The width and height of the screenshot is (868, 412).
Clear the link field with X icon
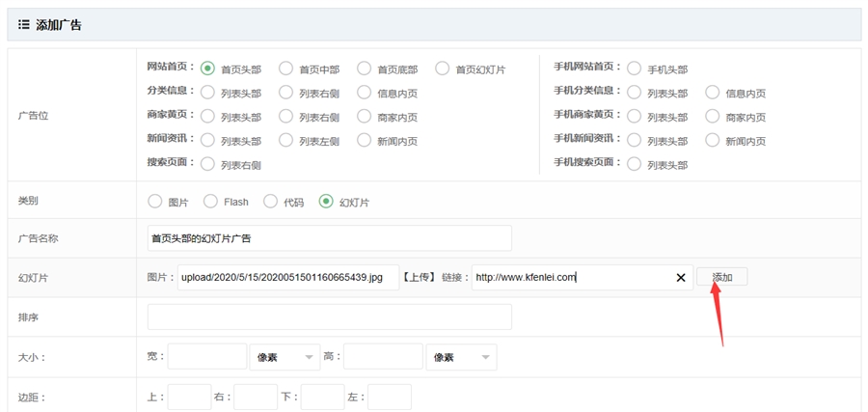(x=680, y=278)
